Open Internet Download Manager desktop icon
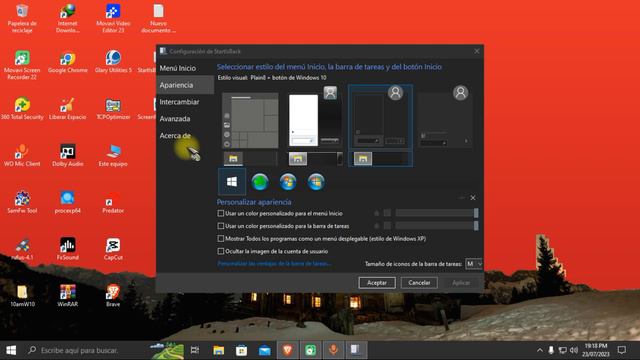Image resolution: width=640 pixels, height=360 pixels. pos(68,18)
